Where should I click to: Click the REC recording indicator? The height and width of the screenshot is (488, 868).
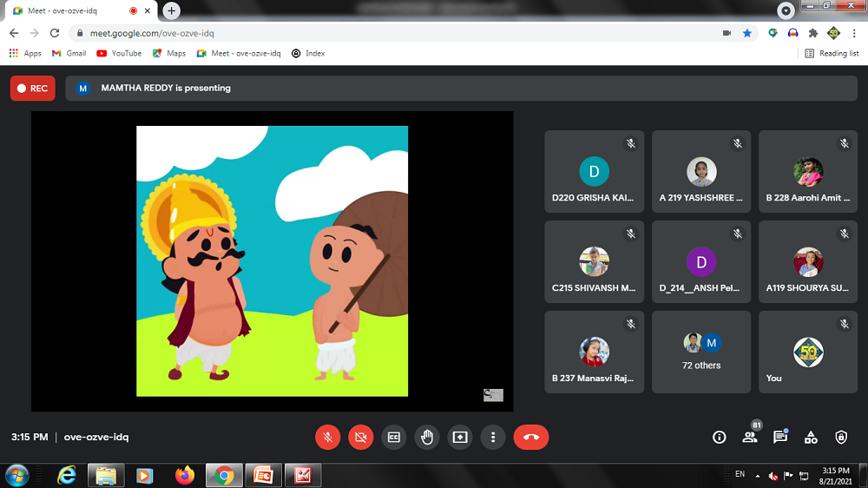click(x=32, y=88)
